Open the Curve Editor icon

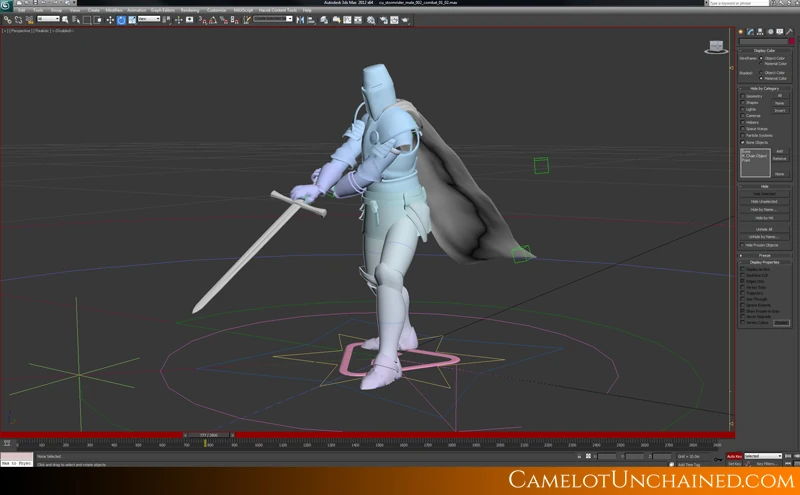347,20
